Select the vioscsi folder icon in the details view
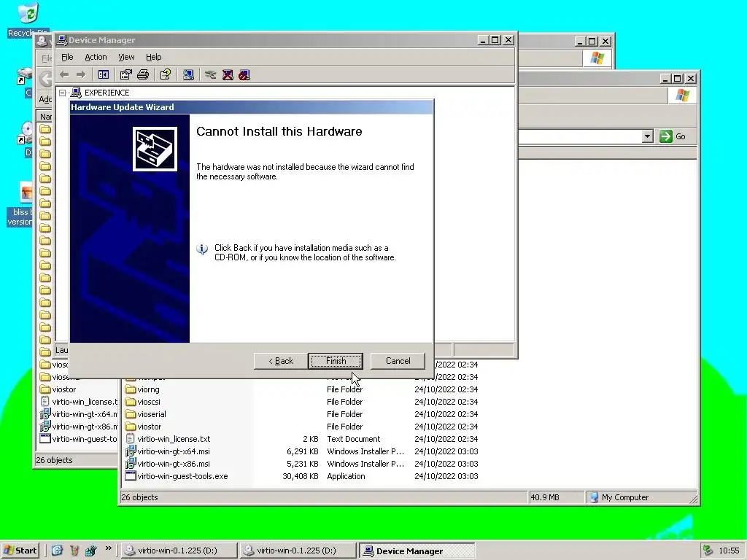The width and height of the screenshot is (747, 560). coord(130,402)
